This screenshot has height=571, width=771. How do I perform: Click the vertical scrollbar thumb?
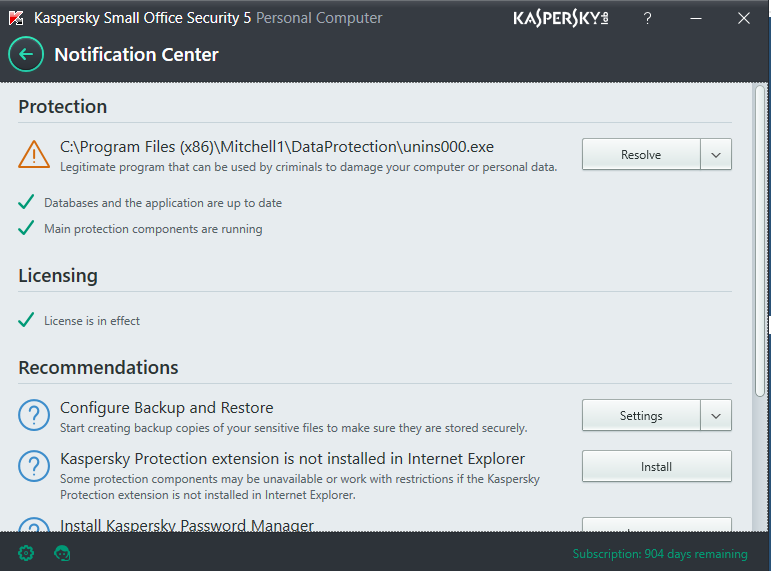(760, 240)
